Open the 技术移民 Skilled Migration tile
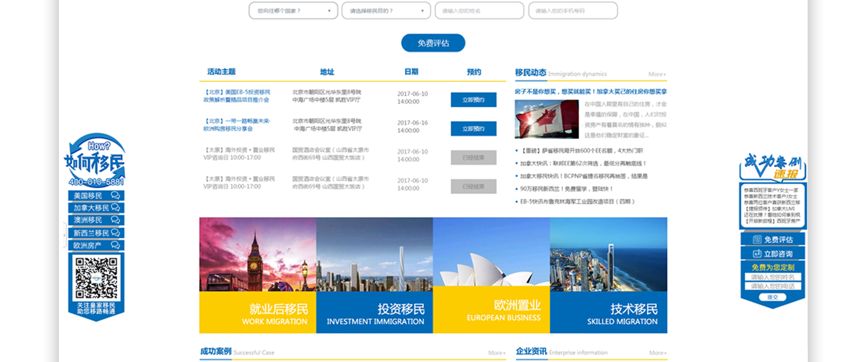868x362 pixels. [608, 275]
